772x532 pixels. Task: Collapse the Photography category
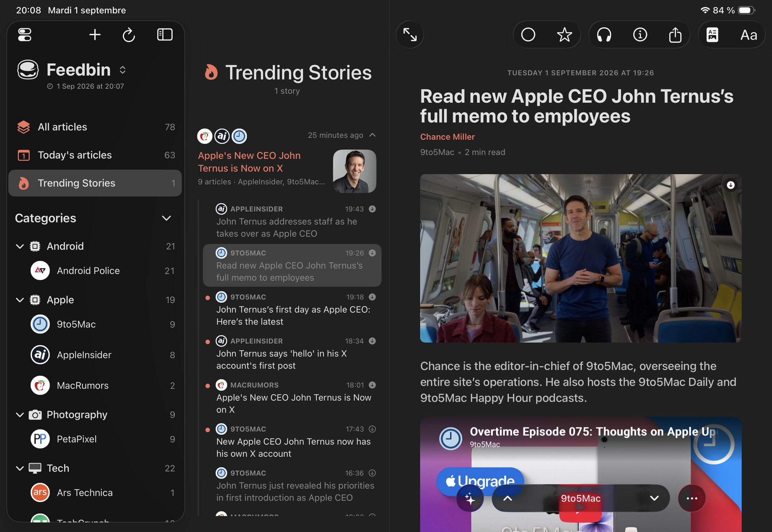[x=20, y=415]
